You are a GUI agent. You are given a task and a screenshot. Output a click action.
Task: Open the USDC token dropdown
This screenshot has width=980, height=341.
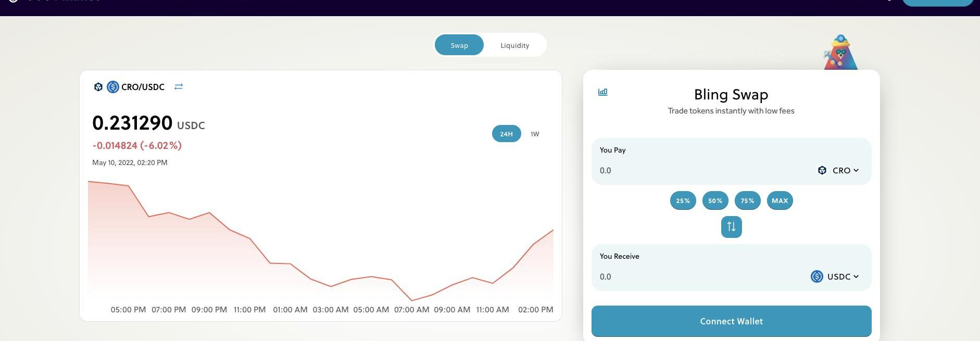coord(835,276)
